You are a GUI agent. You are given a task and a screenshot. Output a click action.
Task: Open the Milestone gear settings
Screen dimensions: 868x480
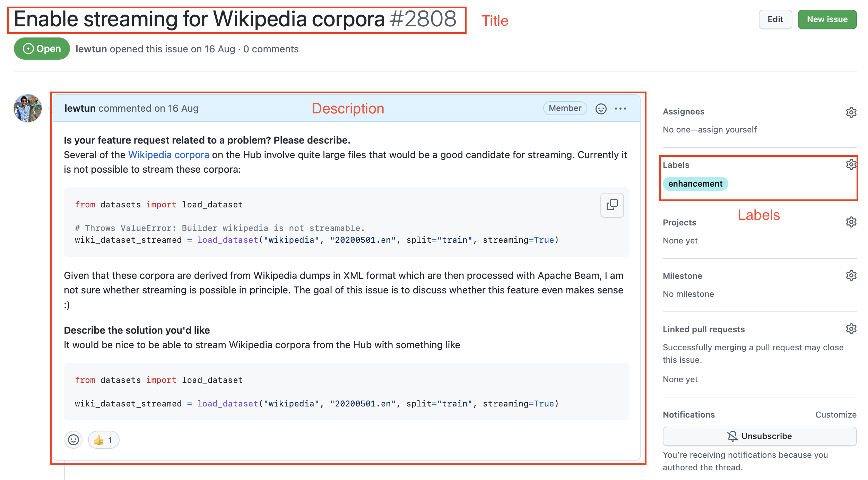(851, 275)
